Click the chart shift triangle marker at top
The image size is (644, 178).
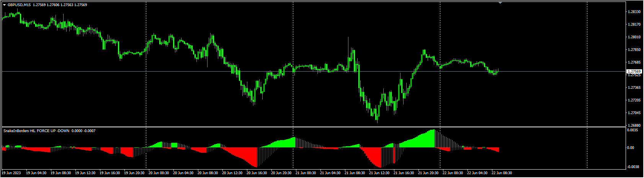pyautogui.click(x=500, y=3)
